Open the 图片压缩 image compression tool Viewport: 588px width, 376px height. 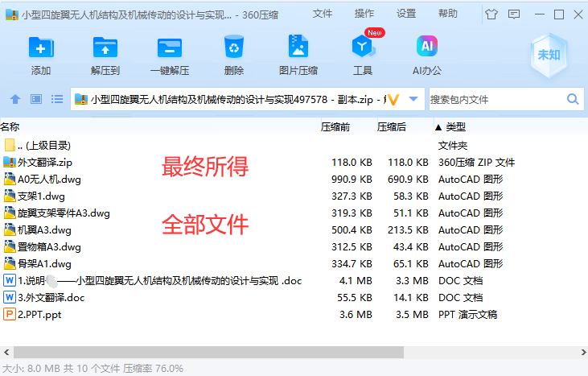pyautogui.click(x=298, y=46)
